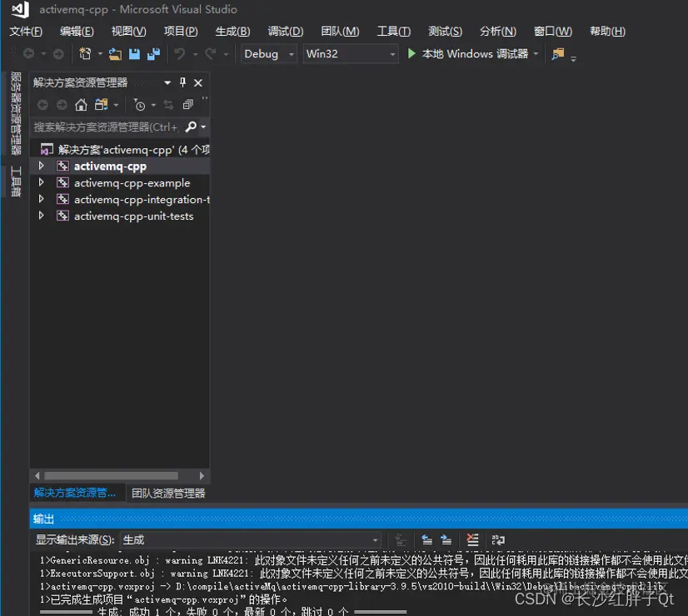
Task: Go to previous message in output
Action: (x=427, y=539)
